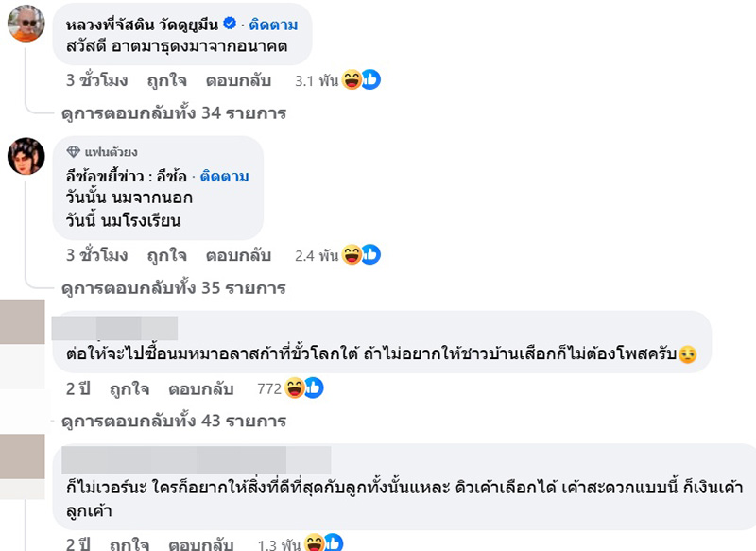Image resolution: width=756 pixels, height=551 pixels.
Task: Click the monk's profile picture
Action: [26, 23]
